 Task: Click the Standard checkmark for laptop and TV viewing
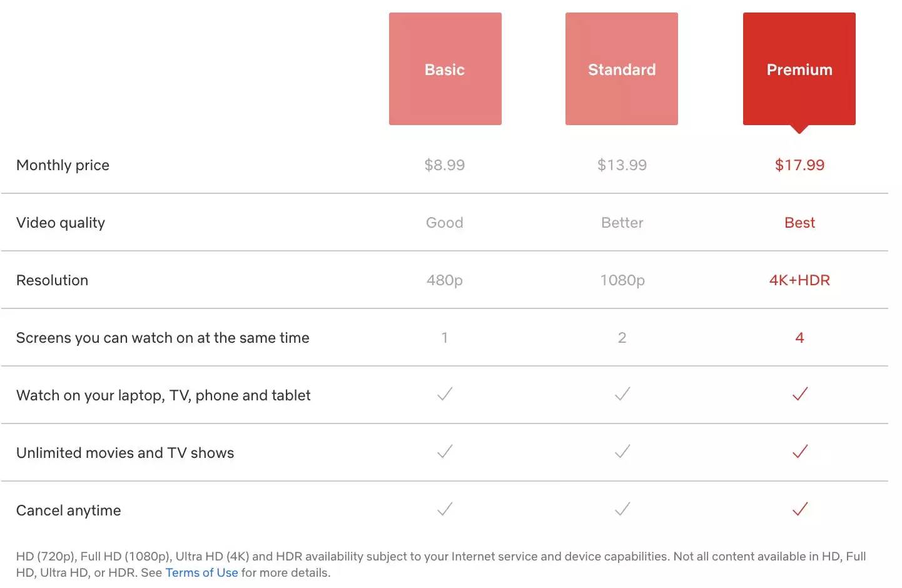(622, 394)
